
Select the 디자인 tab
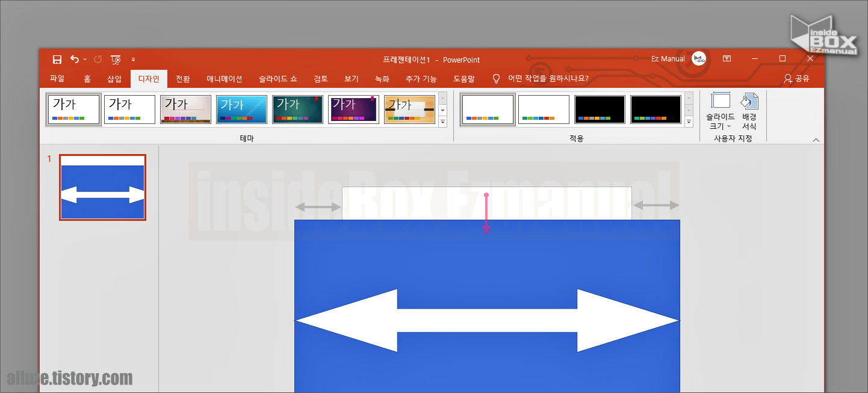pos(149,78)
